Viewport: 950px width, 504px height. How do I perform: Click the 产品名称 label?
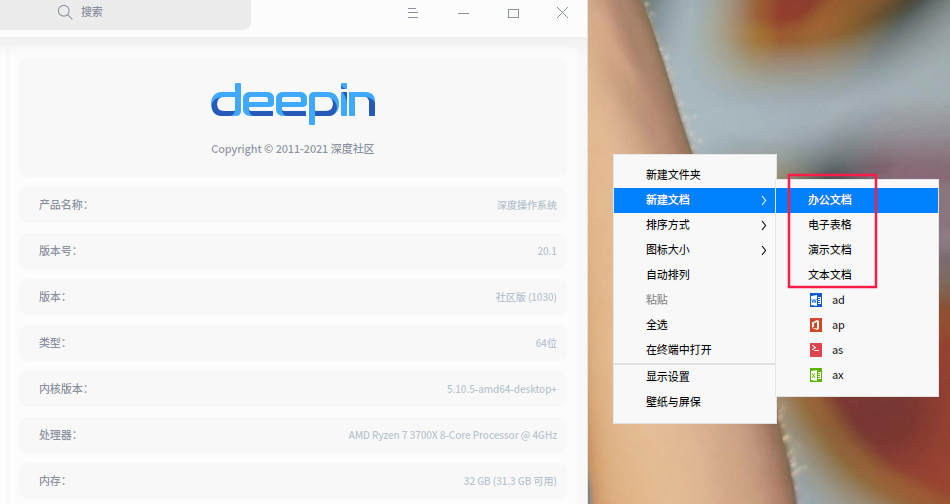coord(63,205)
